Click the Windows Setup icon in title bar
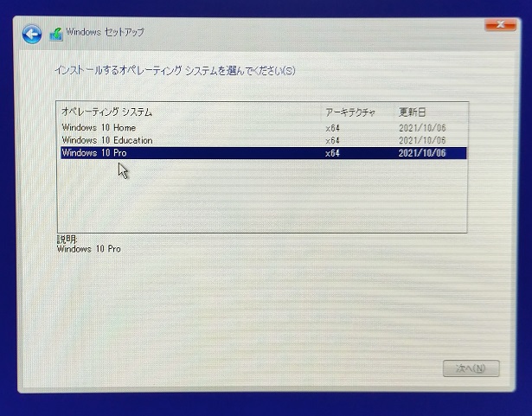The height and width of the screenshot is (416, 532). pos(56,35)
